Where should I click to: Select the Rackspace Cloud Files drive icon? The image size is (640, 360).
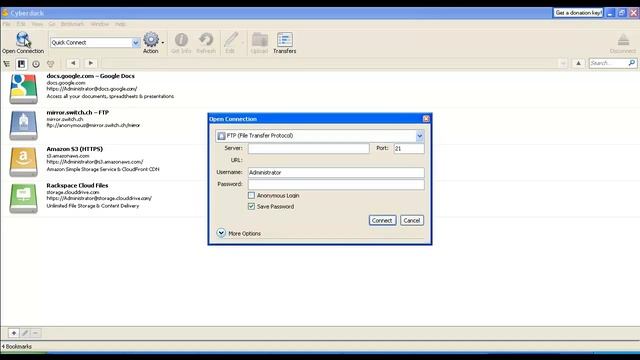pos(24,198)
